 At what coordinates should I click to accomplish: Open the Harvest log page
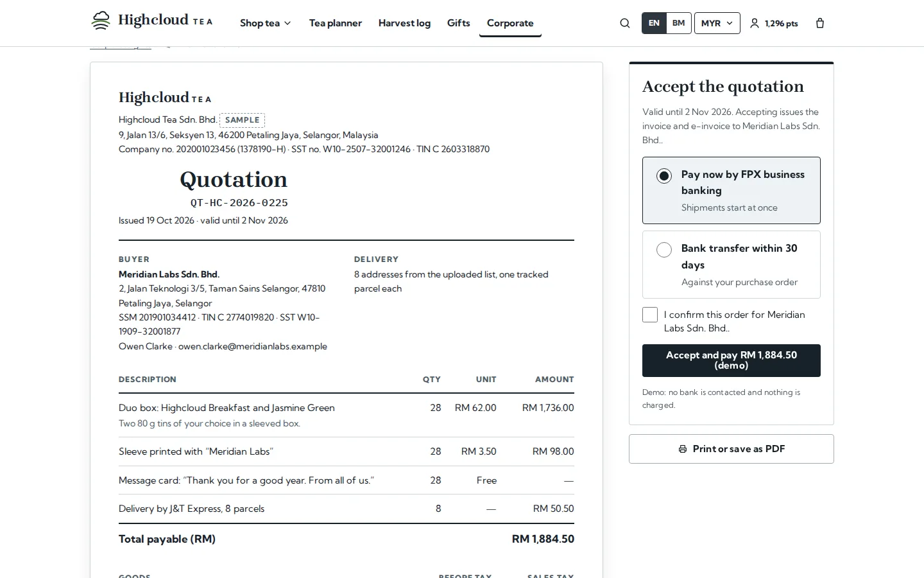(404, 23)
